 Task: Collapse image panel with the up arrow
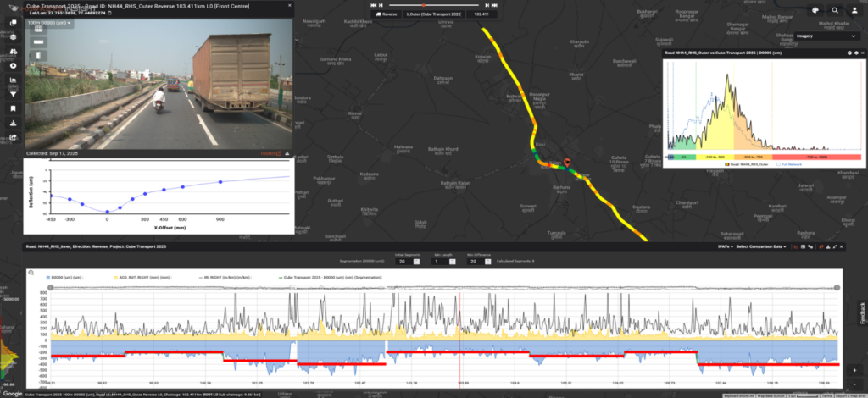point(287,153)
